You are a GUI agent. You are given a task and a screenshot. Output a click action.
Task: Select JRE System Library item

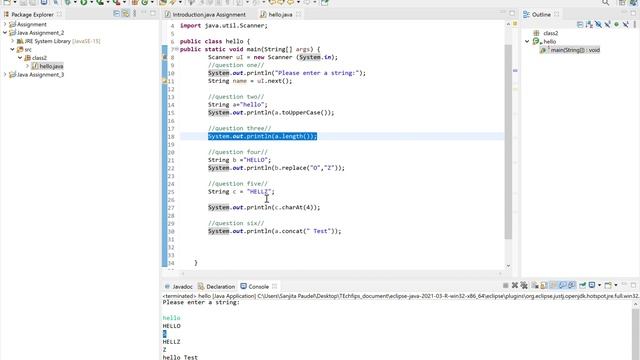click(59, 41)
